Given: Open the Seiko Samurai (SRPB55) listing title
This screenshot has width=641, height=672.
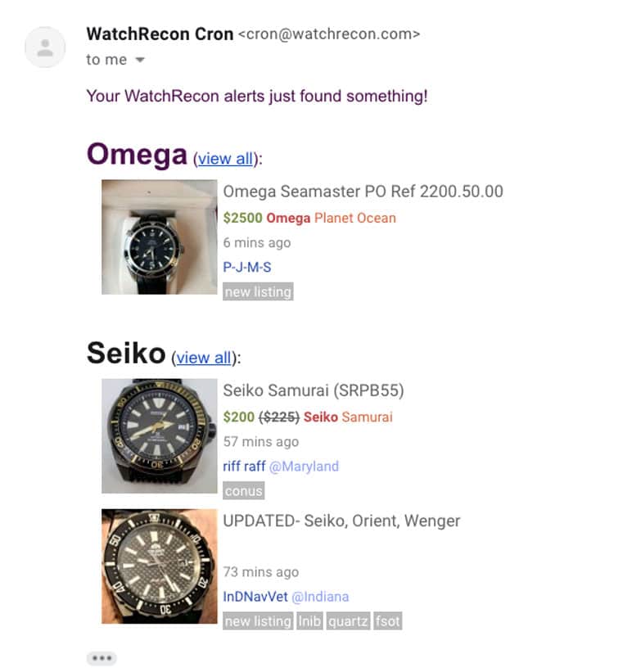Looking at the screenshot, I should (x=314, y=390).
